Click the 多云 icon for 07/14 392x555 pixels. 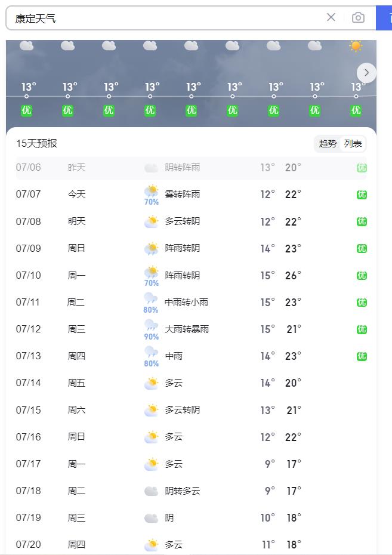(152, 383)
